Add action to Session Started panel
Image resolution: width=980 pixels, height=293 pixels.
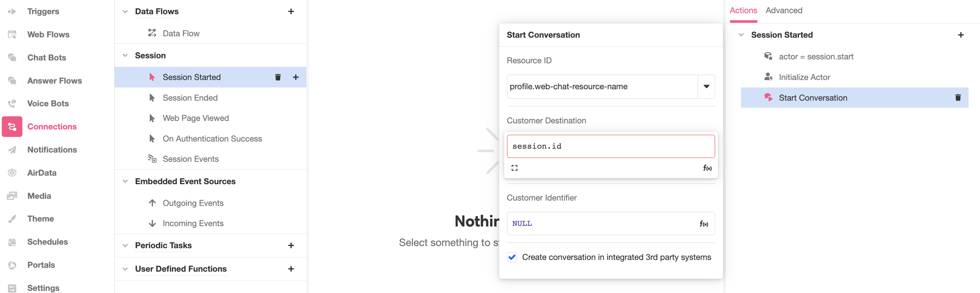pos(960,35)
